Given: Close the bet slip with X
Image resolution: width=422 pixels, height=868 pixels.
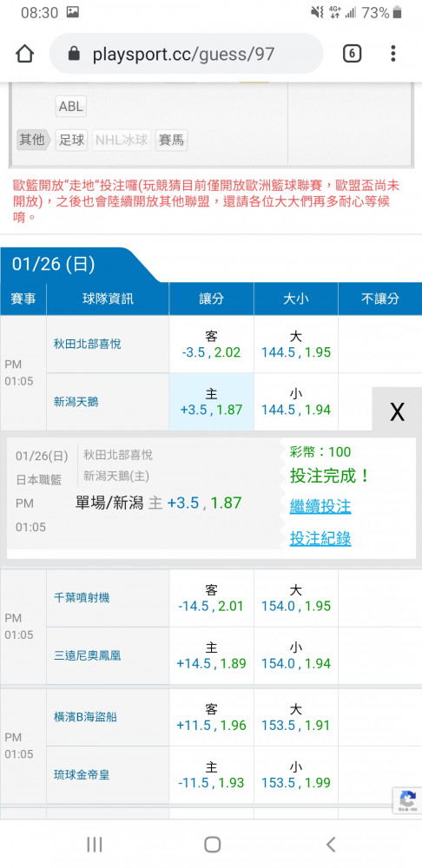Looking at the screenshot, I should click(397, 411).
